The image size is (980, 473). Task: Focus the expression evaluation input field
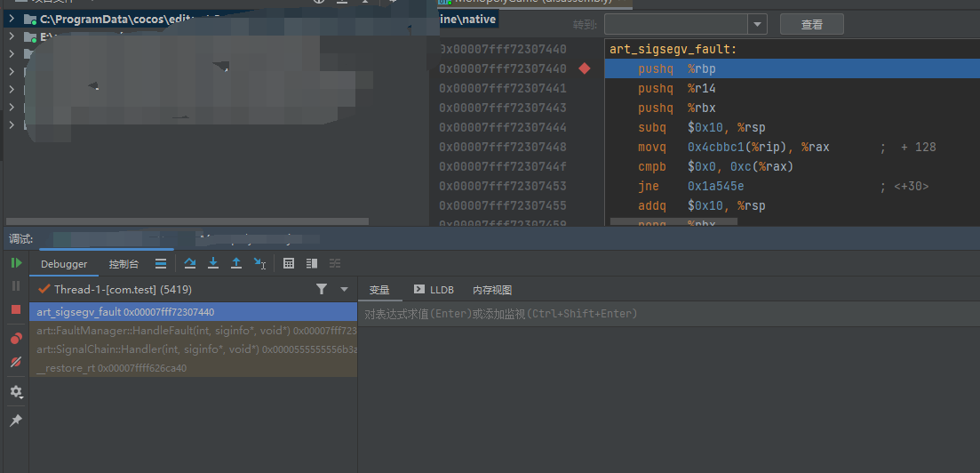click(x=669, y=314)
